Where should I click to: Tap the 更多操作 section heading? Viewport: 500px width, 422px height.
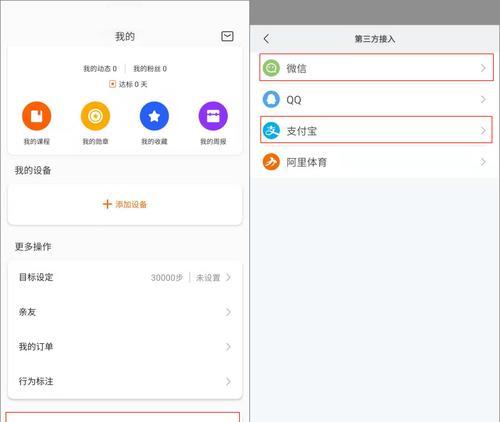click(33, 247)
